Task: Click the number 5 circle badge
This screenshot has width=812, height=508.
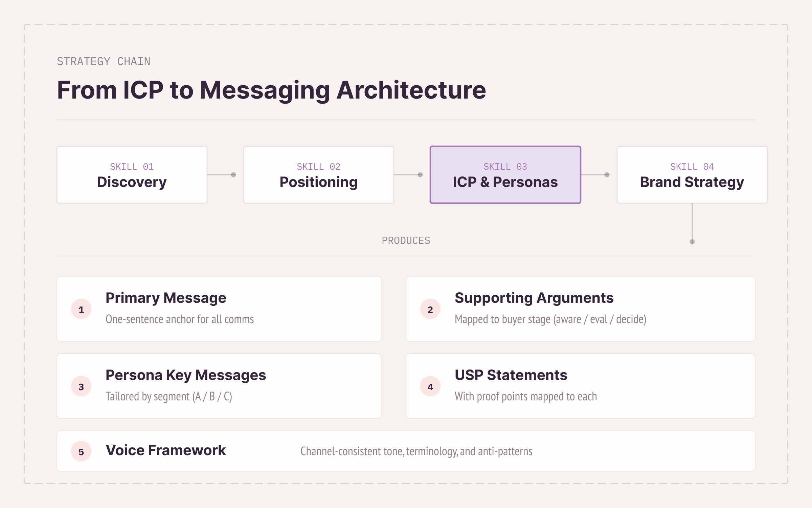Action: pyautogui.click(x=81, y=451)
